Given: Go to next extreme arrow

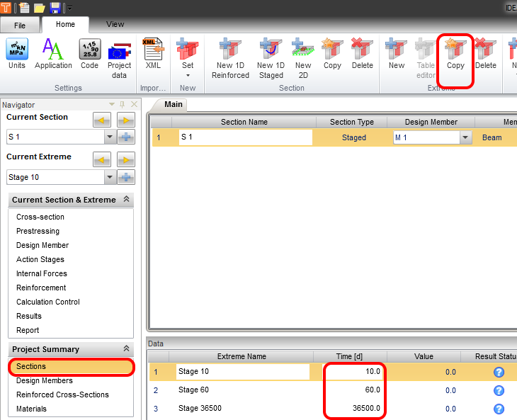Looking at the screenshot, I should (126, 160).
